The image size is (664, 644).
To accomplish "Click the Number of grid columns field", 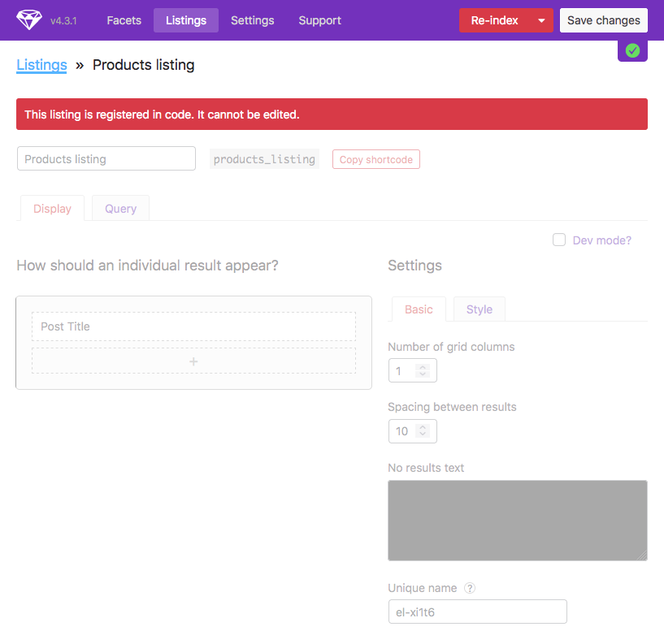I will (x=412, y=370).
